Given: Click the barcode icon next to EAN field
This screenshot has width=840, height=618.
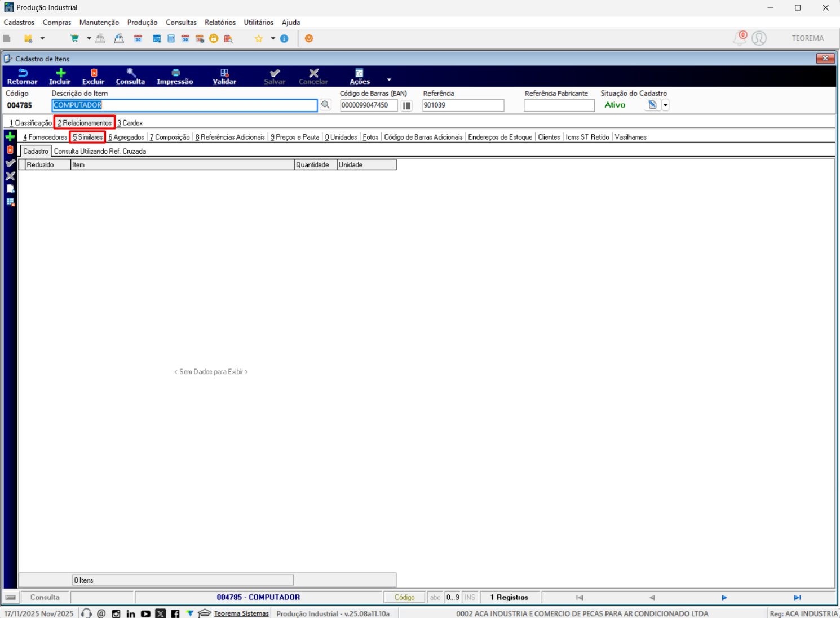Looking at the screenshot, I should pyautogui.click(x=406, y=105).
